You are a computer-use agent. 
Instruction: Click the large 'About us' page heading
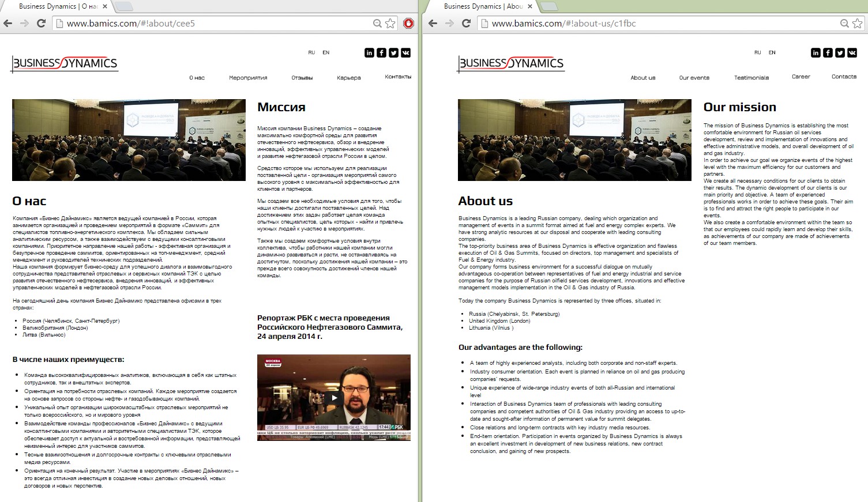point(486,201)
